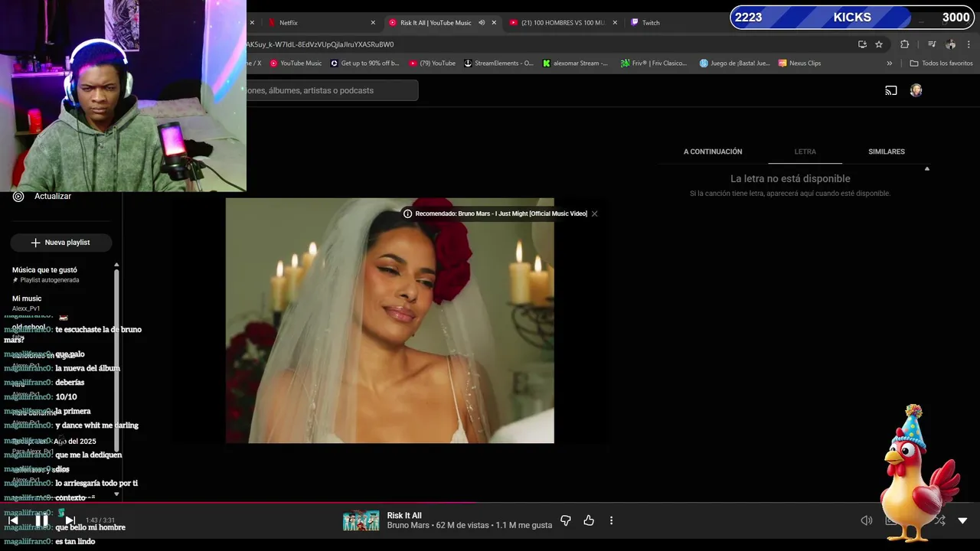Image resolution: width=980 pixels, height=551 pixels.
Task: Click the Bruno Mars artist name text
Action: point(408,526)
